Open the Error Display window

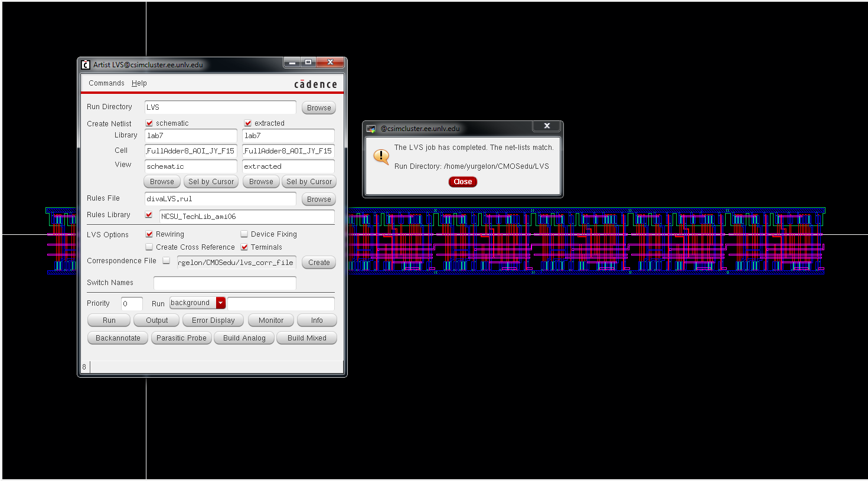click(213, 320)
